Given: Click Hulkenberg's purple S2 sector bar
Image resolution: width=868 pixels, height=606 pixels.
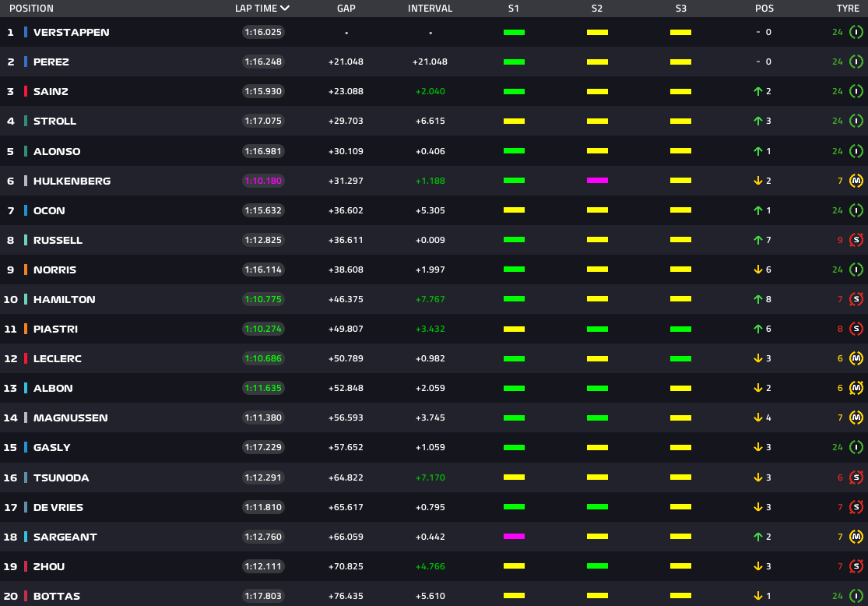Looking at the screenshot, I should click(x=597, y=181).
